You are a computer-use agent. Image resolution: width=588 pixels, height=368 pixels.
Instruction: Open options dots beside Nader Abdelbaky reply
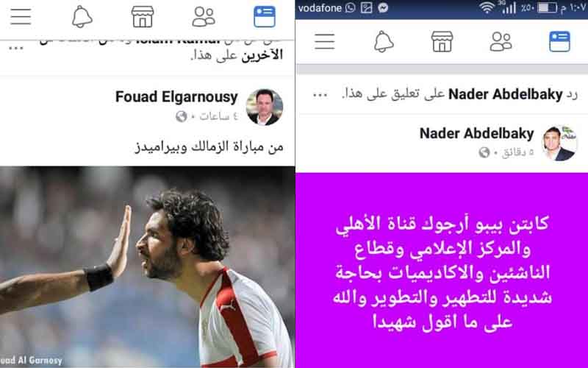point(320,95)
